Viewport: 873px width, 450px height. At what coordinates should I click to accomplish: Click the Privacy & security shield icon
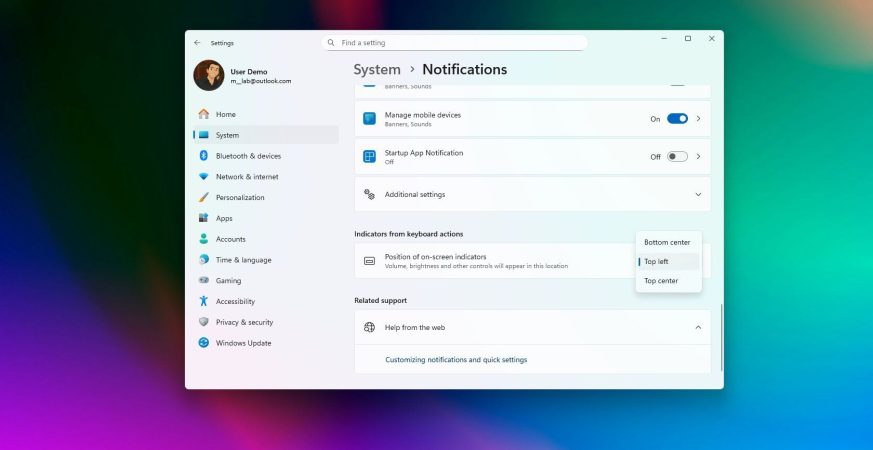[x=203, y=322]
